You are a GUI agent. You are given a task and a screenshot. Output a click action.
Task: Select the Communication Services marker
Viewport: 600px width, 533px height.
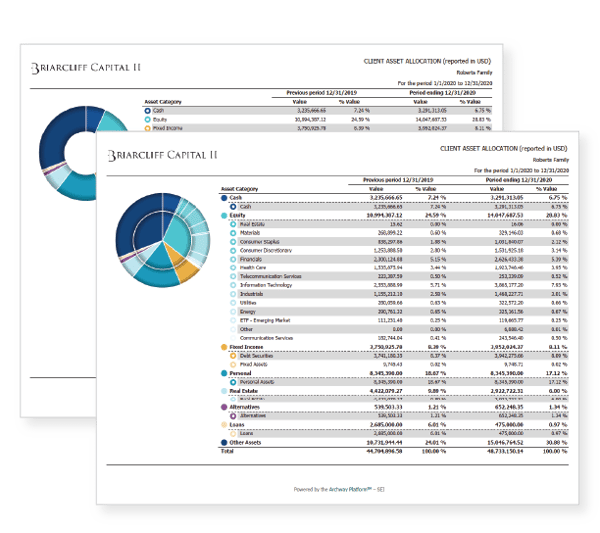pyautogui.click(x=233, y=338)
